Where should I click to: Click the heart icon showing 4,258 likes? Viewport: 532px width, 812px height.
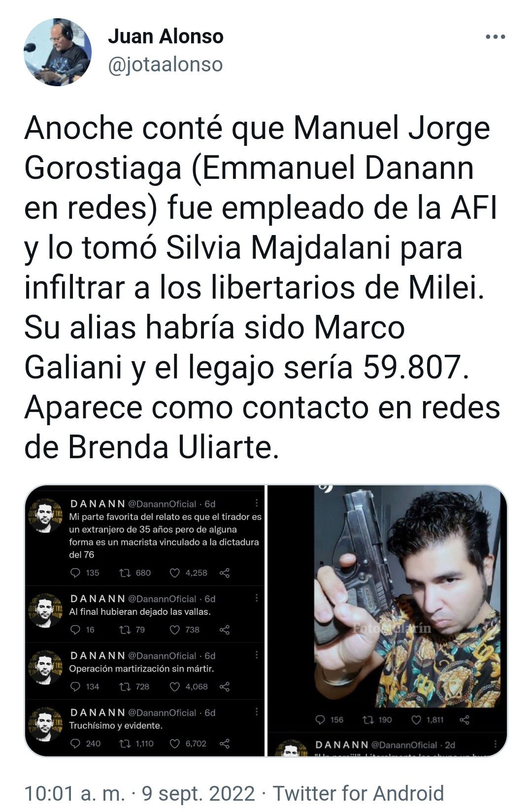click(x=175, y=573)
